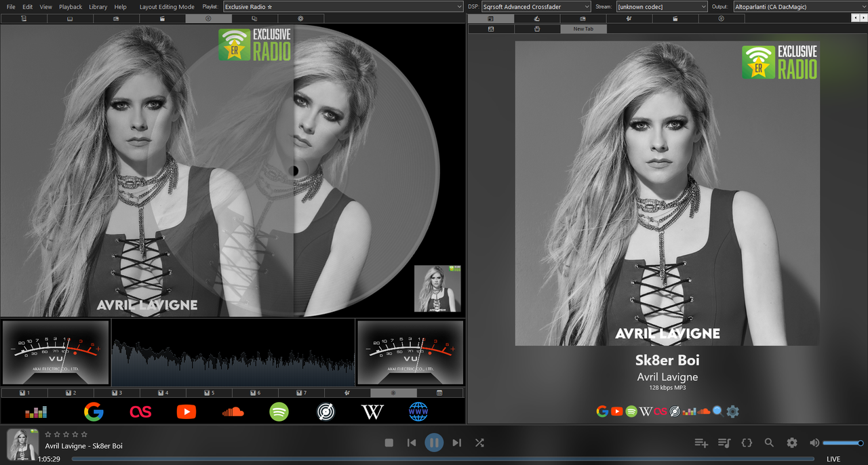Open the Library menu
Image resolution: width=868 pixels, height=465 pixels.
point(98,7)
